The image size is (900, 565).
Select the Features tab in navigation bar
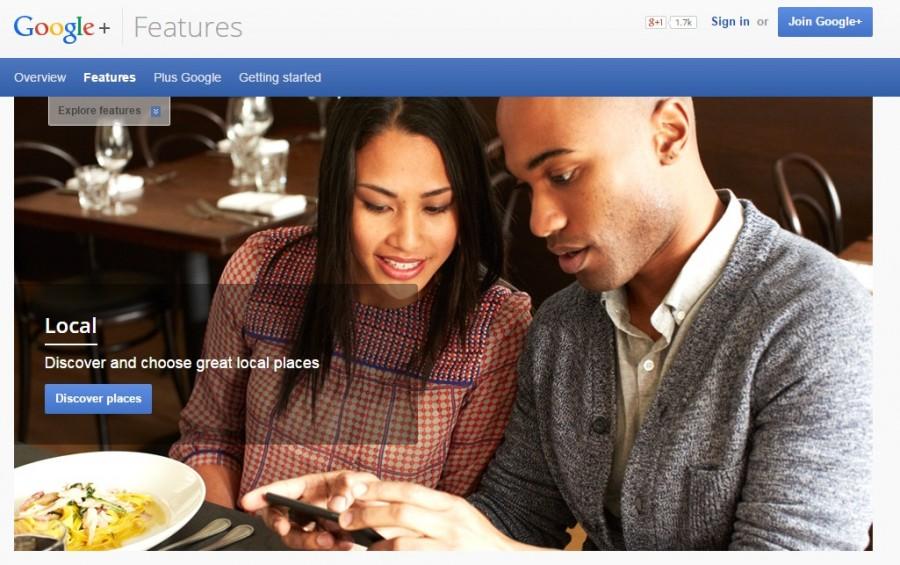[x=109, y=78]
